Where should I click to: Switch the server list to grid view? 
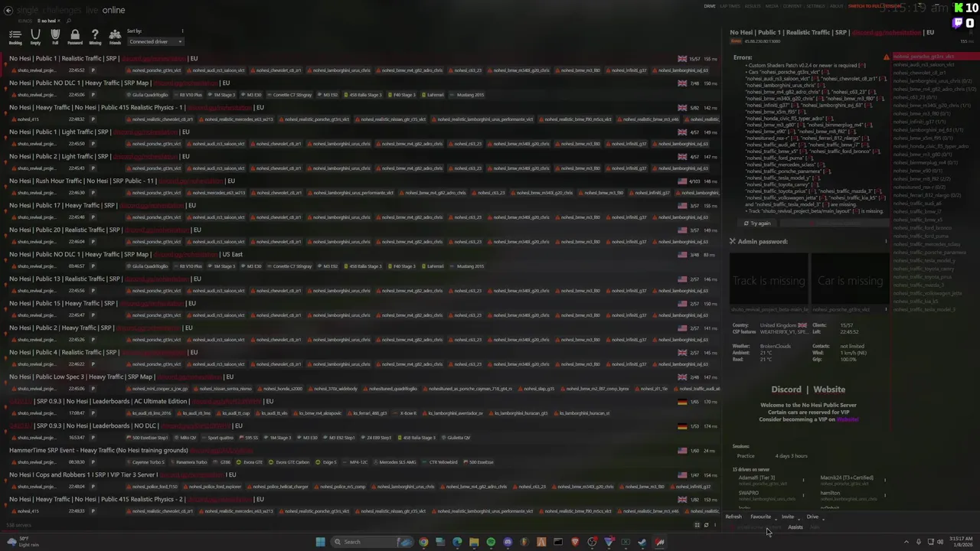click(697, 526)
